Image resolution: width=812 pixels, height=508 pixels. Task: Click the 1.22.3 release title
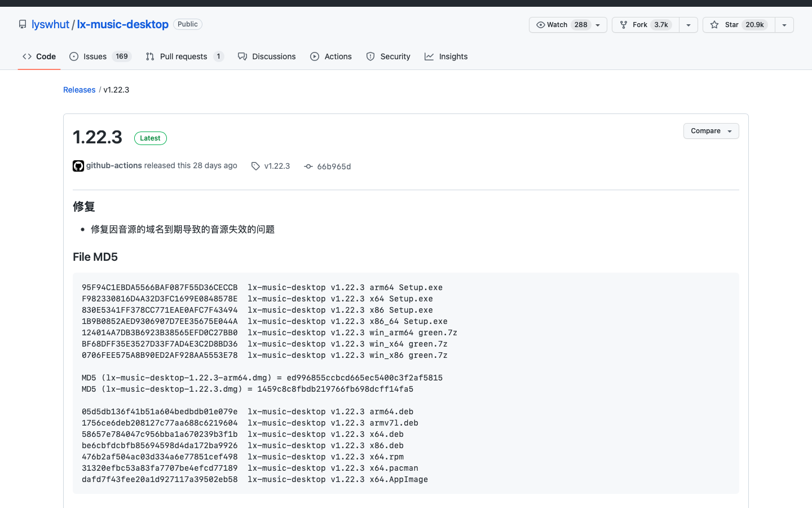tap(98, 137)
